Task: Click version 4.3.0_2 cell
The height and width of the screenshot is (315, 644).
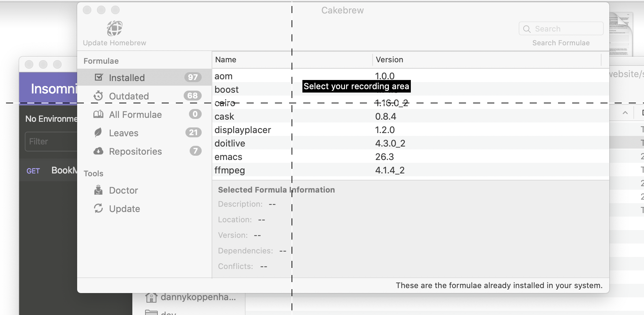Action: click(390, 143)
